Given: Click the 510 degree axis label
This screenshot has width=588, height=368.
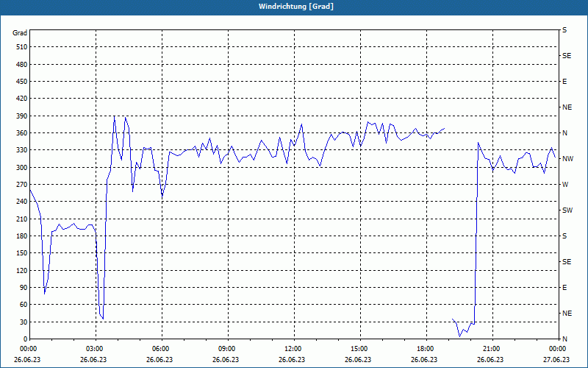Looking at the screenshot, I should pyautogui.click(x=21, y=47).
